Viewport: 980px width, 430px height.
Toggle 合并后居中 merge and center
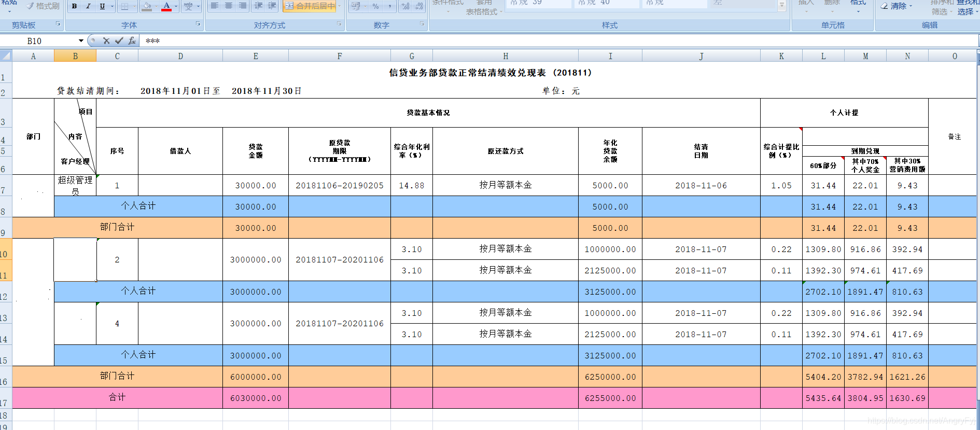click(x=310, y=6)
